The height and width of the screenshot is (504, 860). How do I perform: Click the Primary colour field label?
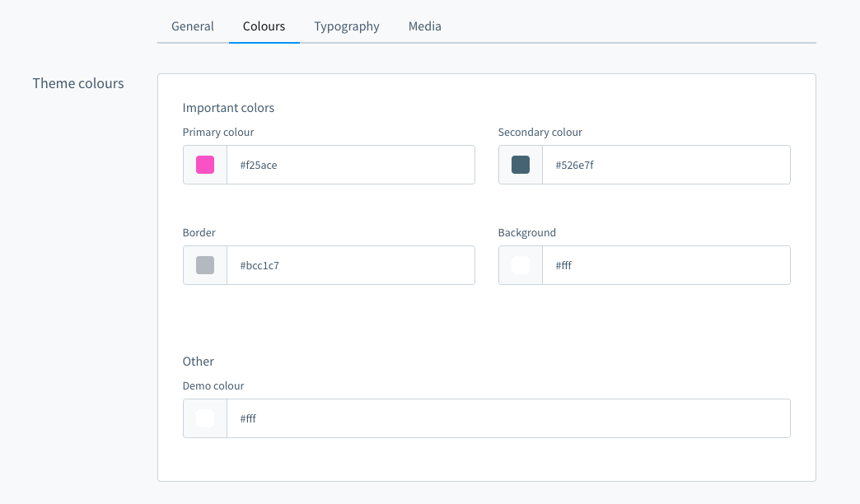coord(217,132)
